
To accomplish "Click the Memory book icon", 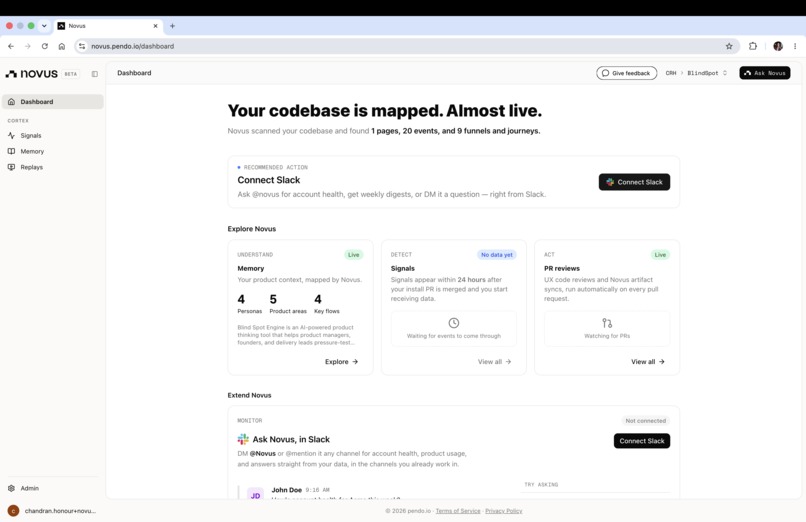I will tap(11, 152).
